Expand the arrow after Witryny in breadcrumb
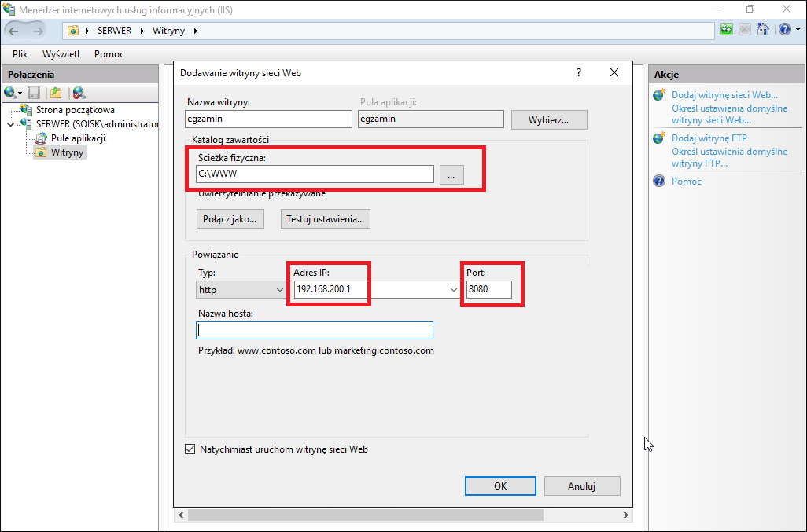807x532 pixels. 196,31
